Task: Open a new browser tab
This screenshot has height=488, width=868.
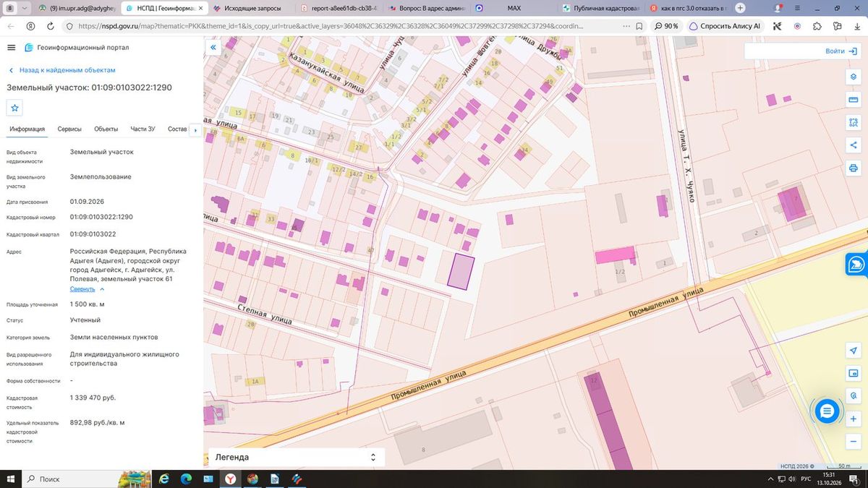Action: click(740, 8)
